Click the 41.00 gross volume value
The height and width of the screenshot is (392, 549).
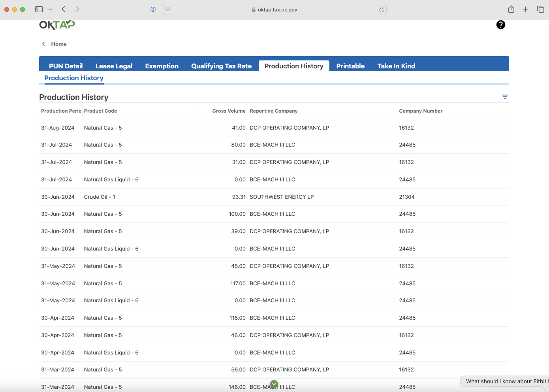[x=239, y=128]
